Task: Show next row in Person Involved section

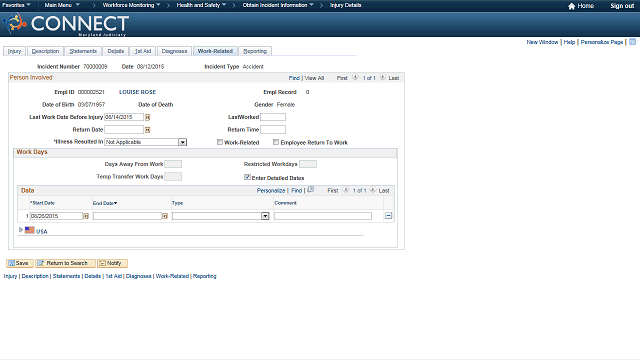Action: point(382,77)
